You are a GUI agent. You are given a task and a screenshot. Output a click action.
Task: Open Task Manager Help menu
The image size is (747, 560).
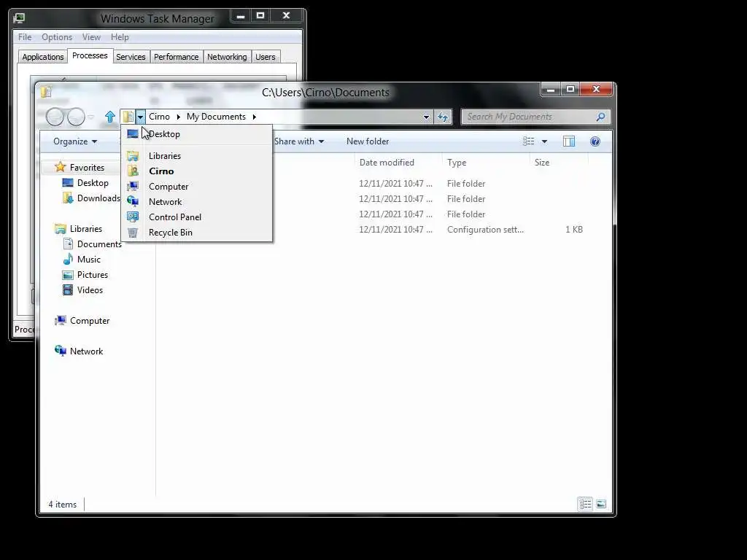click(120, 37)
